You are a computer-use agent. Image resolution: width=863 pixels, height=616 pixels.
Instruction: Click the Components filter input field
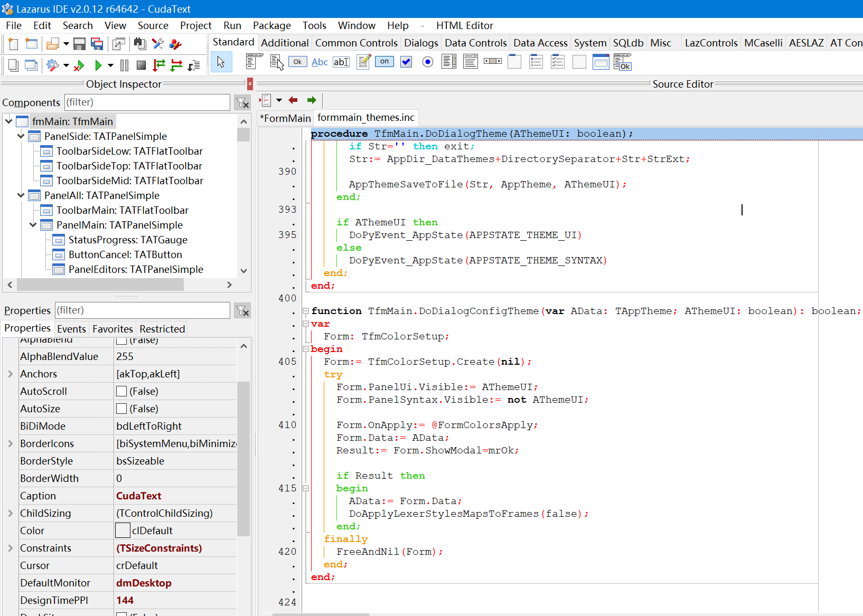click(147, 102)
